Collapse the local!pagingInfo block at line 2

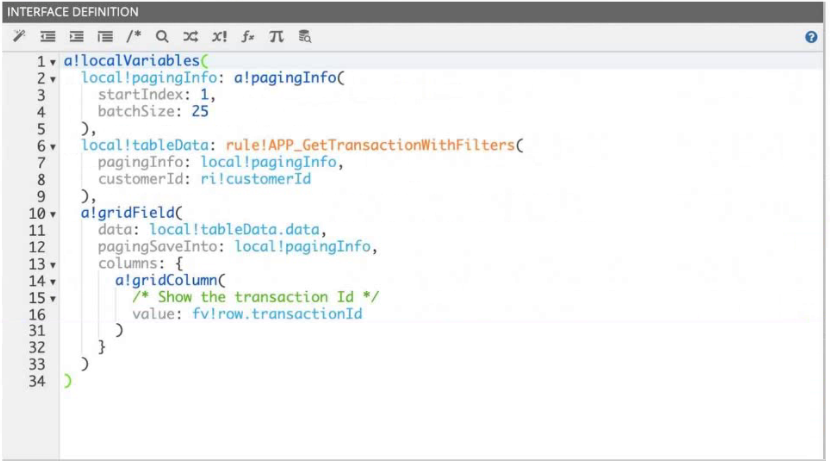(x=53, y=79)
